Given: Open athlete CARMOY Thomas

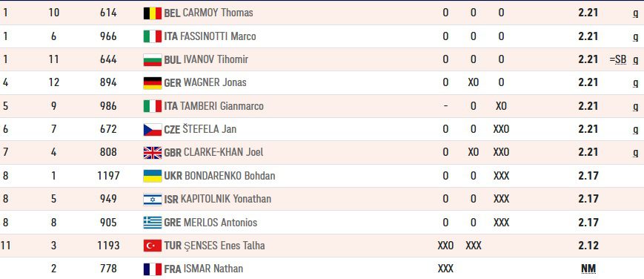Looking at the screenshot, I should (218, 13).
